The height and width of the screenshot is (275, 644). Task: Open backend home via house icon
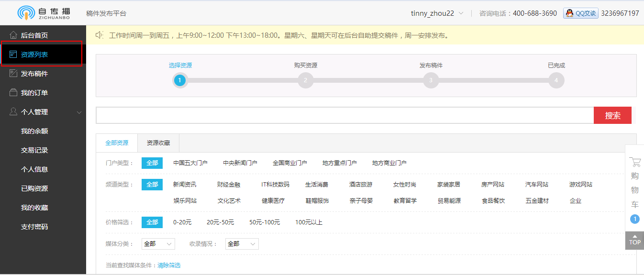(13, 35)
